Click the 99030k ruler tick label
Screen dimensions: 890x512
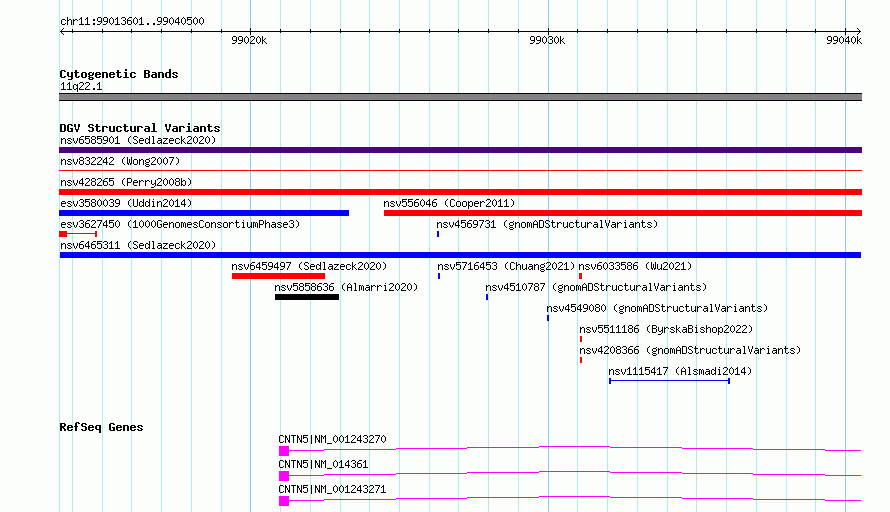[547, 40]
